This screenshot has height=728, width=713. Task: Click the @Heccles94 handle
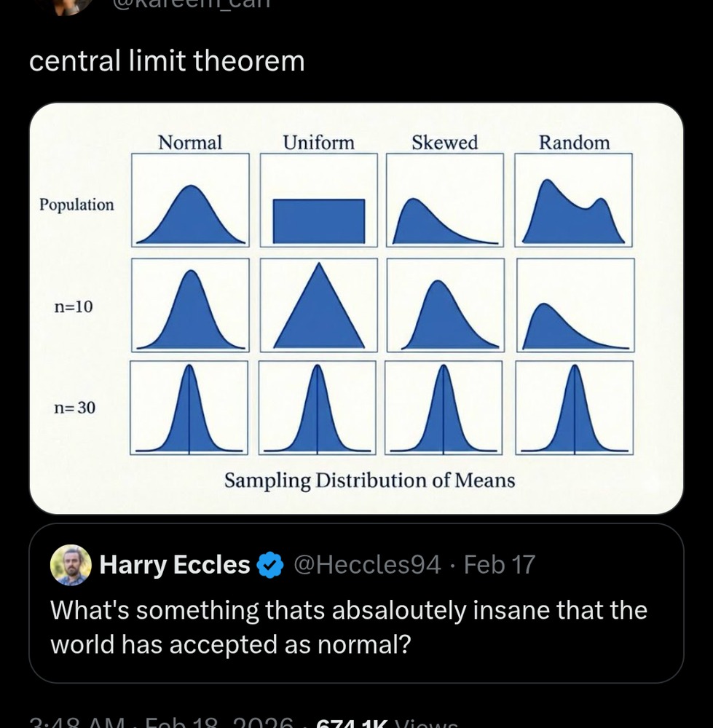click(x=366, y=565)
